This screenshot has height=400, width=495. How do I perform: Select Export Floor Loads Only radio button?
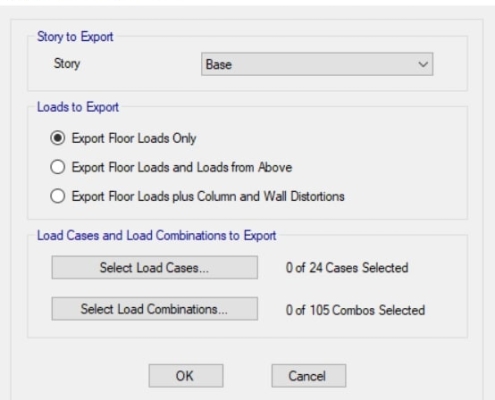(58, 138)
